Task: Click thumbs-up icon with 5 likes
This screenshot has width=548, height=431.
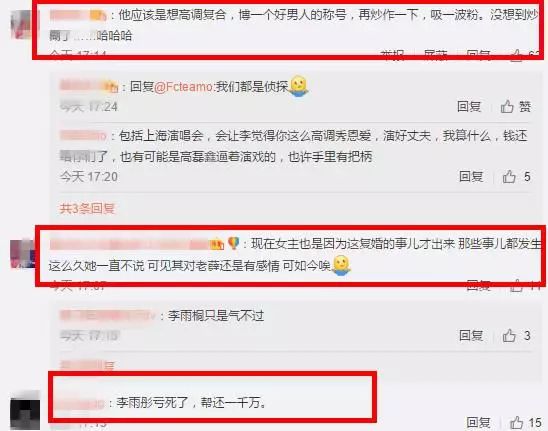Action: (x=509, y=177)
